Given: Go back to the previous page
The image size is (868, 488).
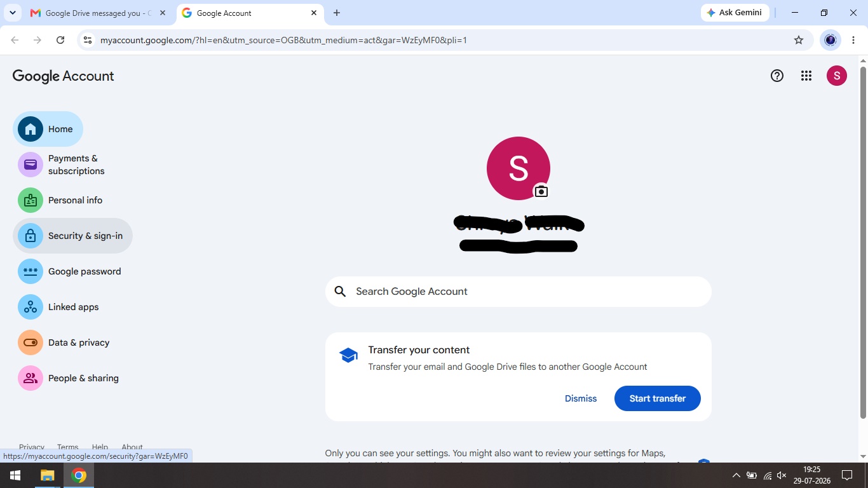Looking at the screenshot, I should [15, 40].
